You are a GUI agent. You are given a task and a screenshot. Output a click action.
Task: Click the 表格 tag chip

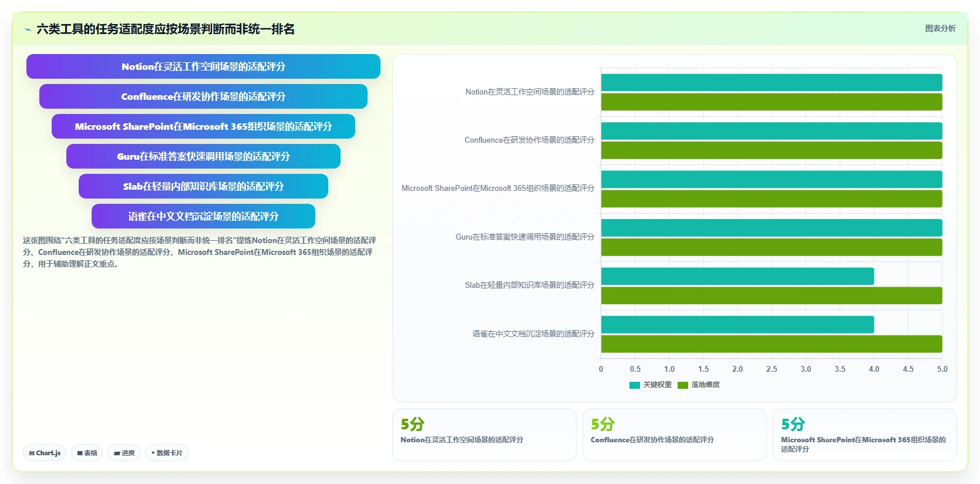point(87,453)
